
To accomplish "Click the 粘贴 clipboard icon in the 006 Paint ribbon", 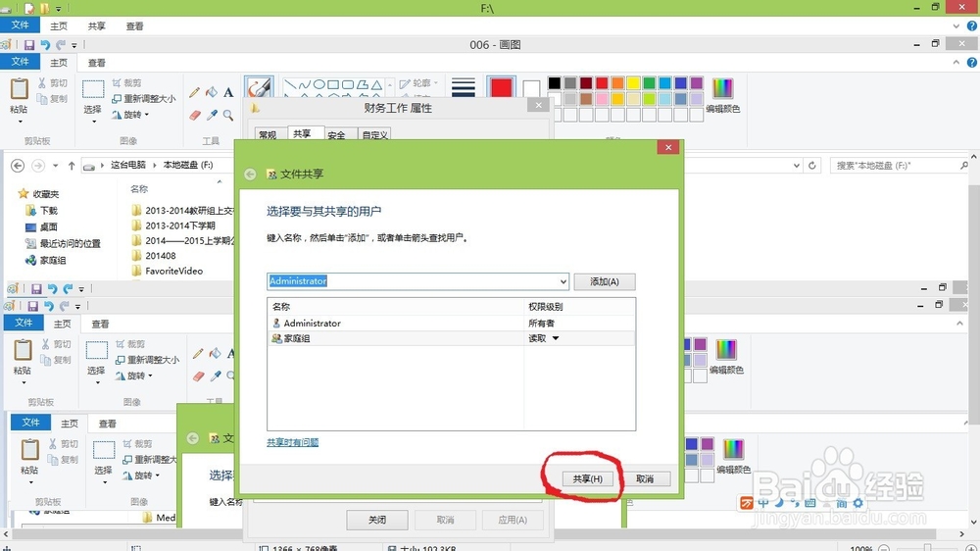I will pos(19,89).
